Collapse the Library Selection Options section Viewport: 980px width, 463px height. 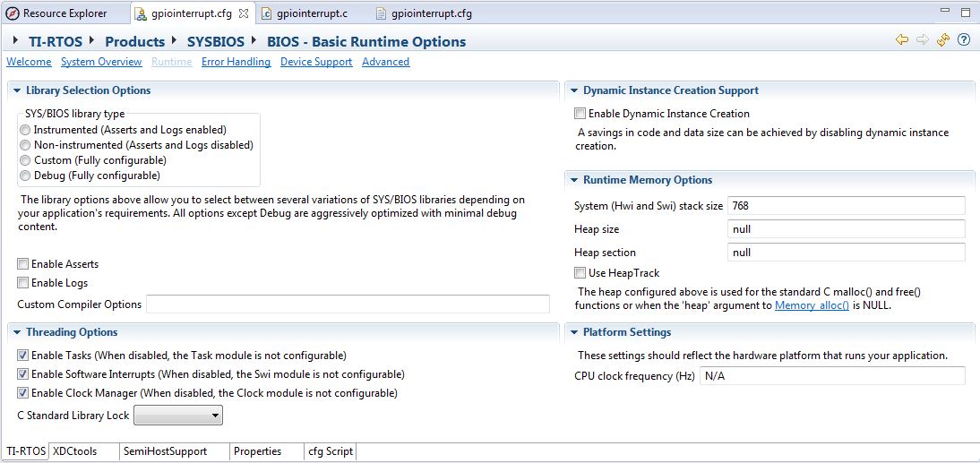tap(17, 90)
